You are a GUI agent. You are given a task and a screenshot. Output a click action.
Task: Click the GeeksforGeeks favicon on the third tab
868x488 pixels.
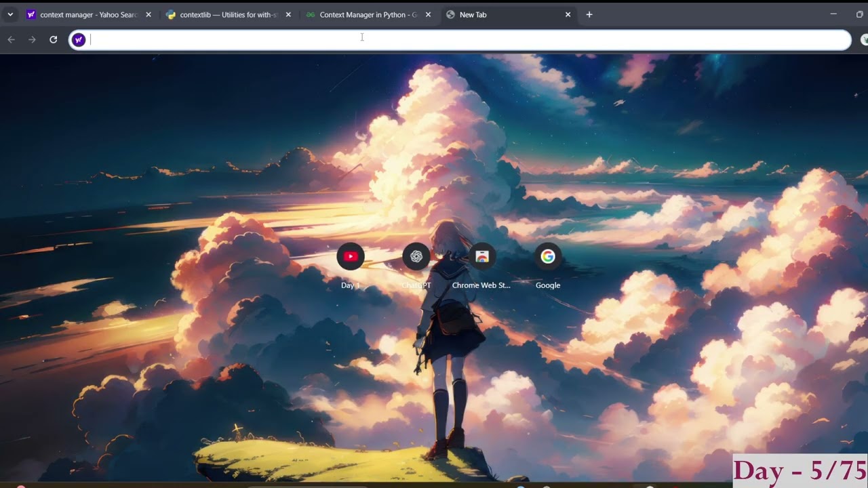point(311,14)
